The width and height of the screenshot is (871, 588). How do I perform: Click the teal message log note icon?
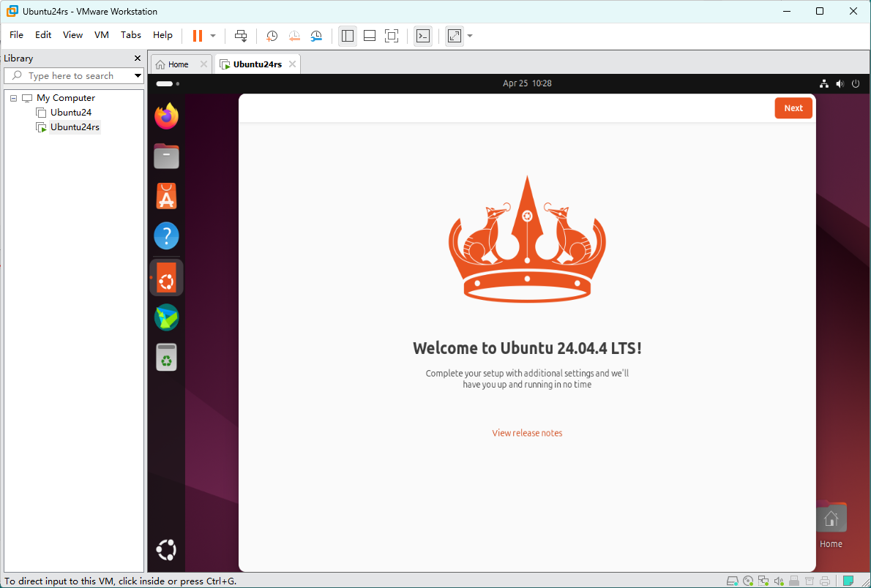(848, 581)
